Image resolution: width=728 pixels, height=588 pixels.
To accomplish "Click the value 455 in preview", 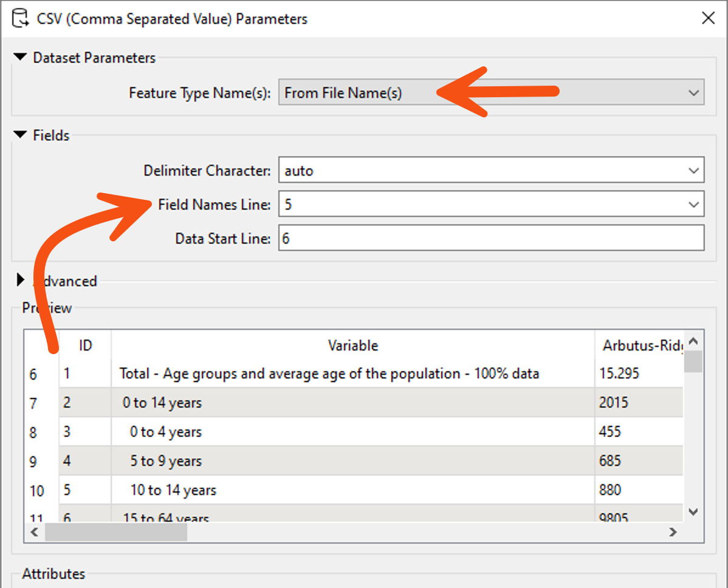I will coord(610,432).
